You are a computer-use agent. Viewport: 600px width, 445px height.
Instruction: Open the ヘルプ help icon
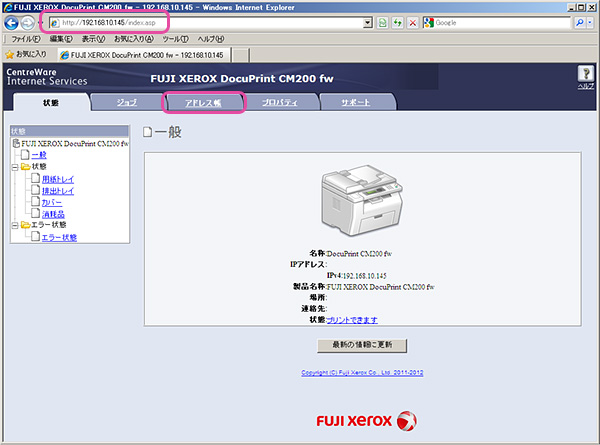[586, 74]
